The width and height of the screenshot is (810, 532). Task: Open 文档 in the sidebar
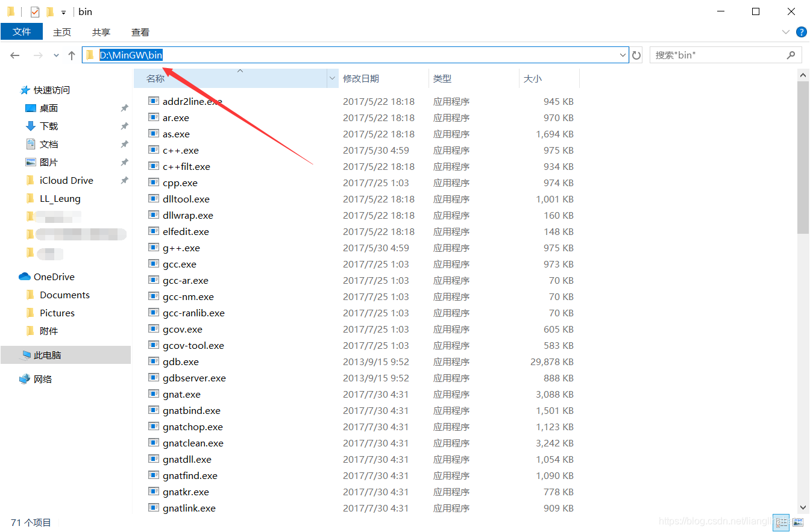tap(48, 144)
